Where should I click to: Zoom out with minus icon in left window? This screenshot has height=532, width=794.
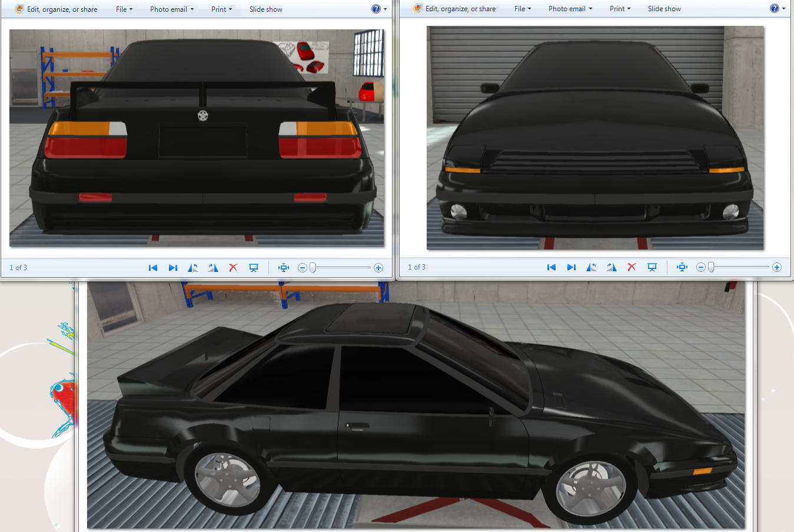(302, 268)
